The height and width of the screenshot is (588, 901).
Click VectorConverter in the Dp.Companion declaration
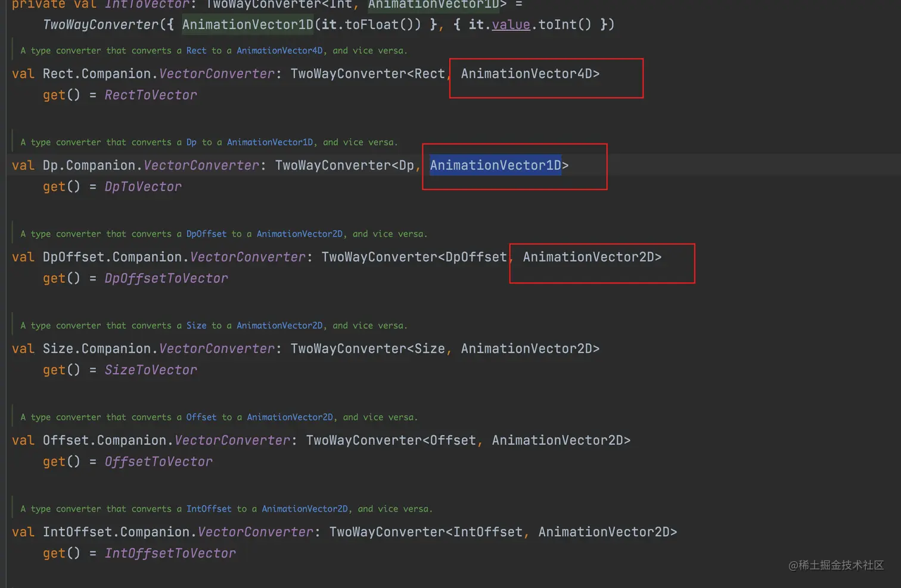pyautogui.click(x=201, y=166)
